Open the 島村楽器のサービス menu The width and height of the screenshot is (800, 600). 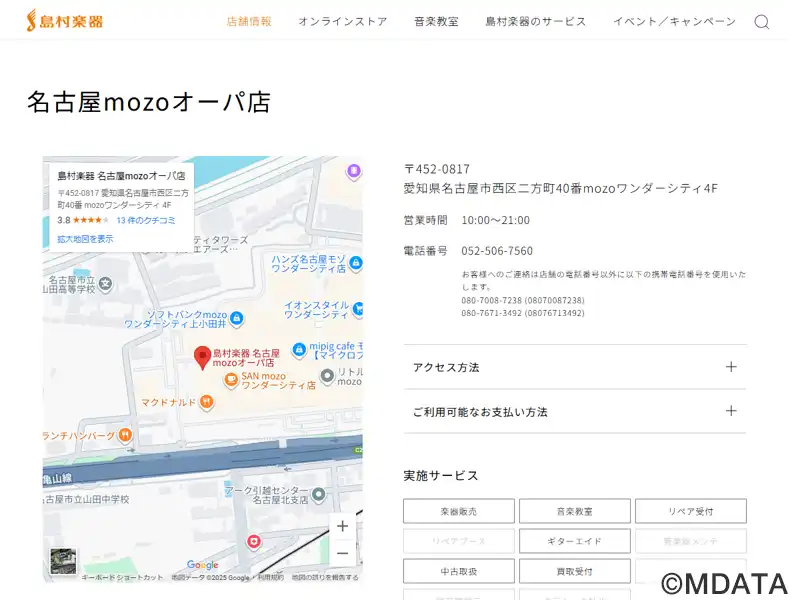[536, 21]
